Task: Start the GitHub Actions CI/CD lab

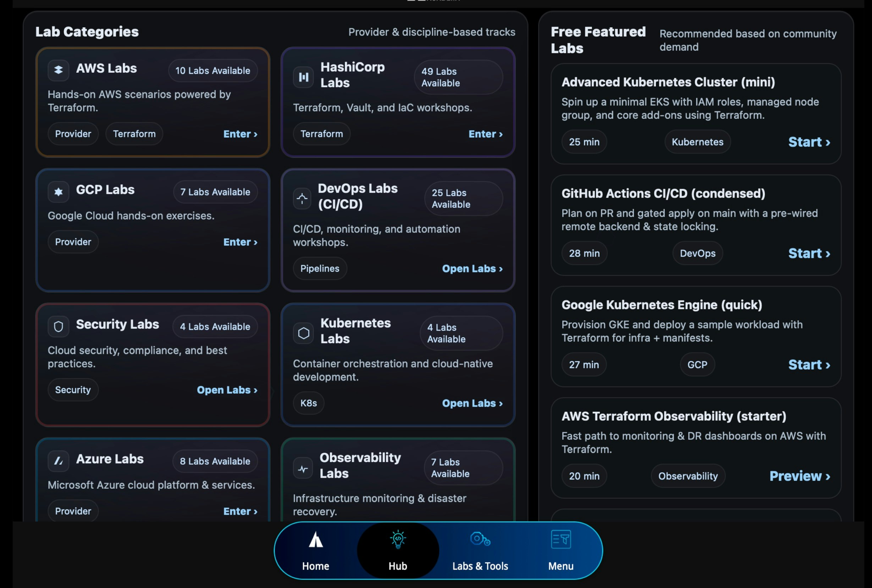Action: 809,253
